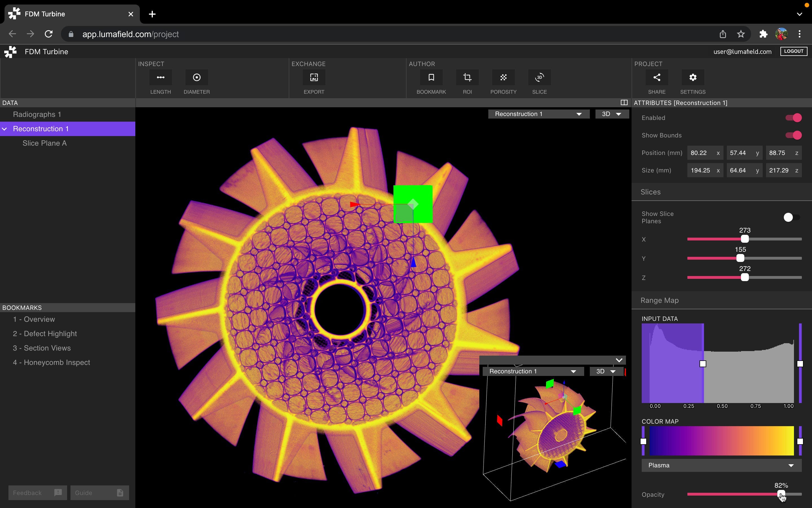Click the X slice slider handle

click(x=745, y=239)
